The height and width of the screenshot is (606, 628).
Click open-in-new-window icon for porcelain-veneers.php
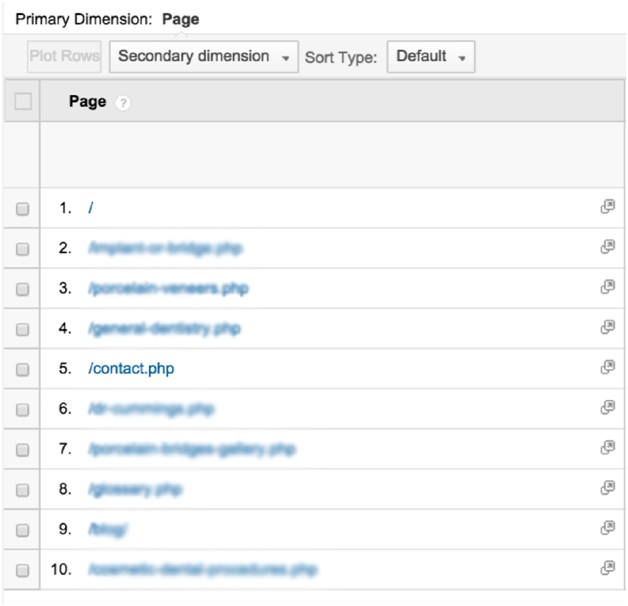click(x=606, y=287)
